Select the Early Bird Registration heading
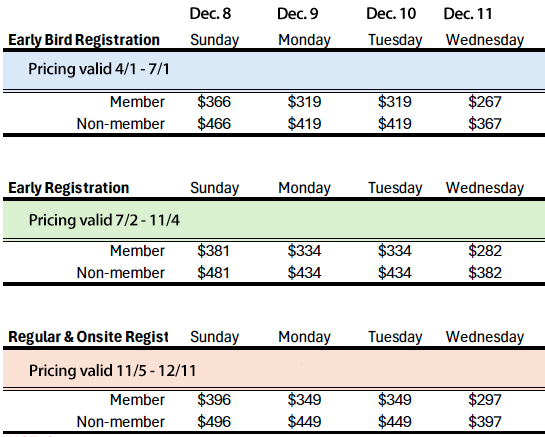The width and height of the screenshot is (545, 437). [84, 40]
